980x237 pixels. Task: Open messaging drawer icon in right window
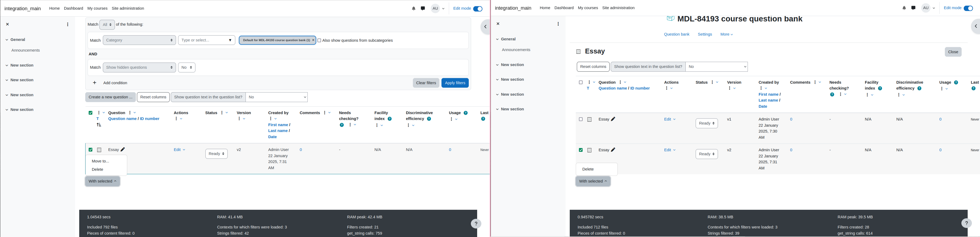click(913, 8)
